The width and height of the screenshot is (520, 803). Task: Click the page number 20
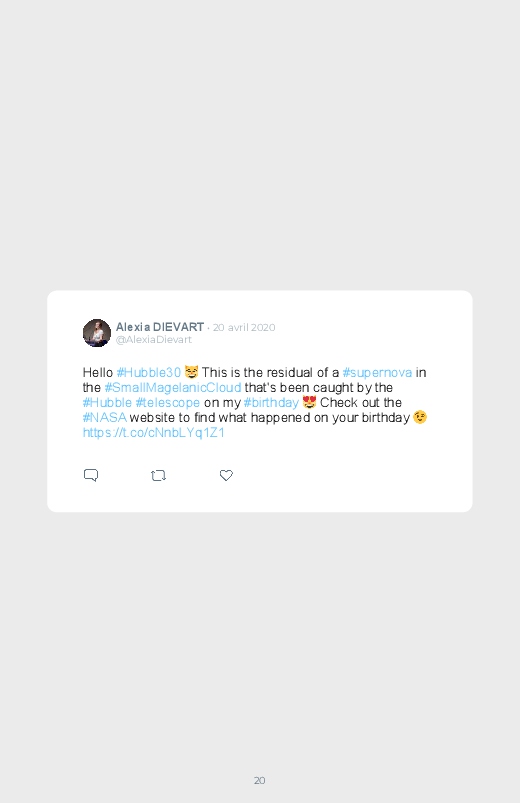(260, 780)
